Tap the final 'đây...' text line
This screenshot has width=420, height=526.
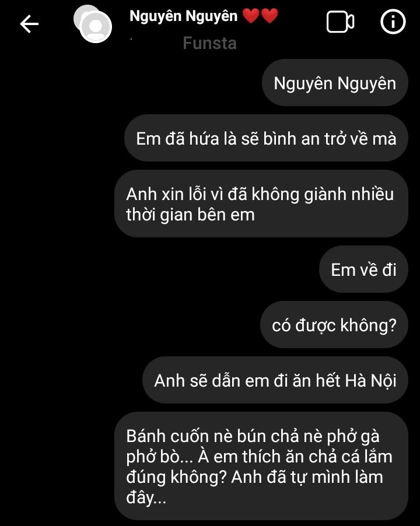coord(146,497)
